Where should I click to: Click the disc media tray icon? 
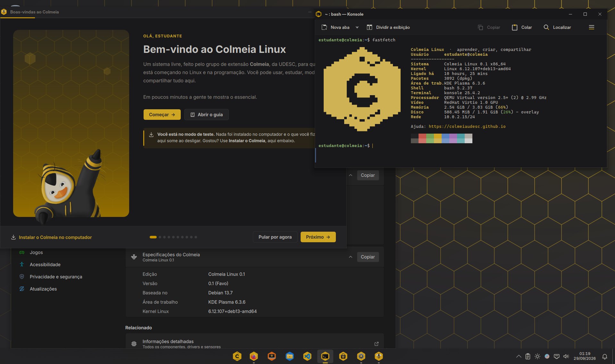coord(547,356)
